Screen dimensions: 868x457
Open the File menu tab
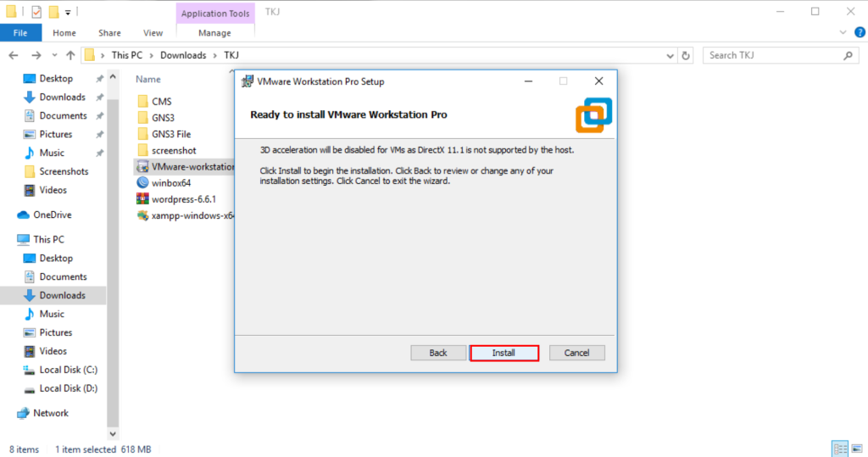20,33
